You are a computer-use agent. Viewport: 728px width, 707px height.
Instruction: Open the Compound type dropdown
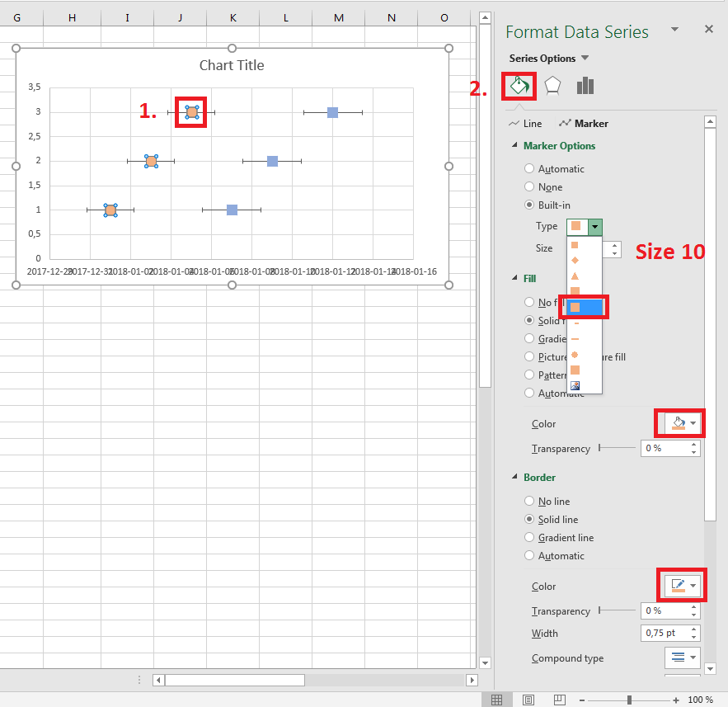click(682, 658)
